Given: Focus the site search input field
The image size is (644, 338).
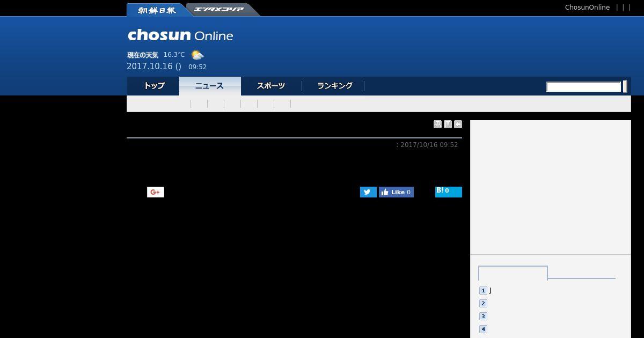Looking at the screenshot, I should click(x=583, y=87).
